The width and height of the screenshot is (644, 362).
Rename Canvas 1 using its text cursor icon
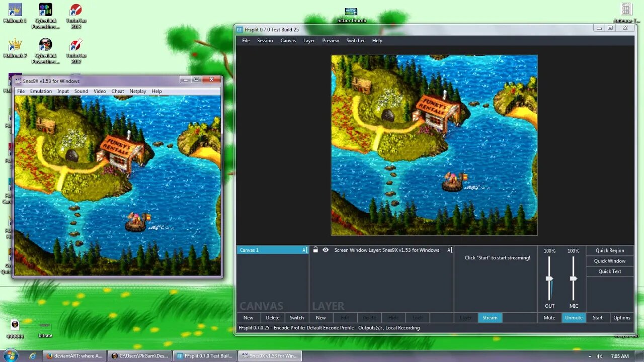pyautogui.click(x=304, y=250)
